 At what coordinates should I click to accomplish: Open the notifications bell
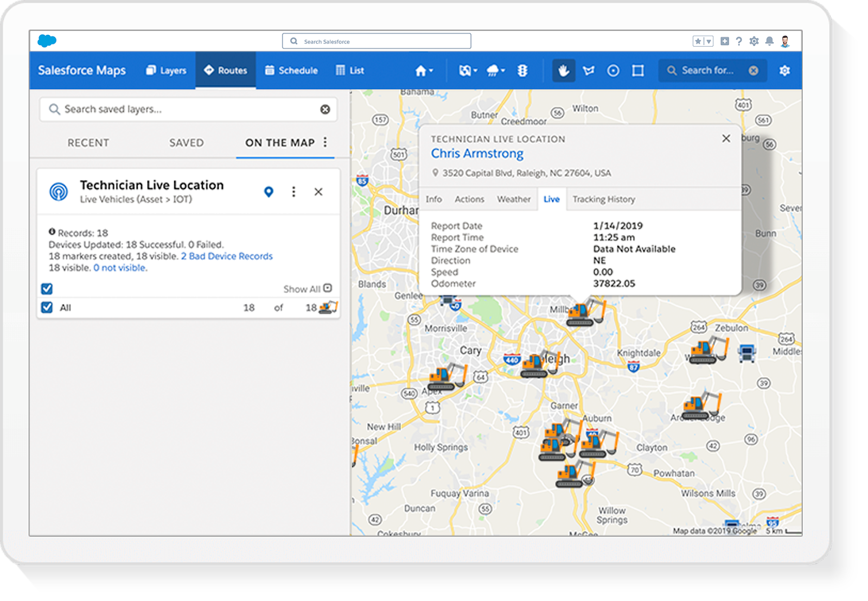(x=769, y=41)
